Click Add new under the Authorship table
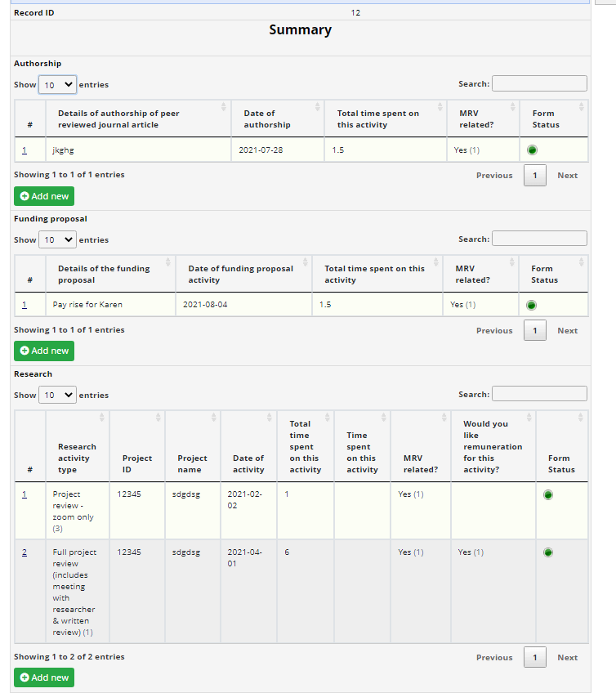Image resolution: width=616 pixels, height=693 pixels. pyautogui.click(x=43, y=196)
